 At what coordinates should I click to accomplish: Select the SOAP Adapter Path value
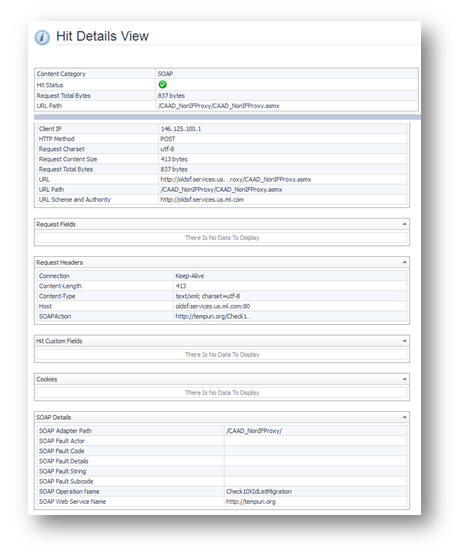point(254,431)
